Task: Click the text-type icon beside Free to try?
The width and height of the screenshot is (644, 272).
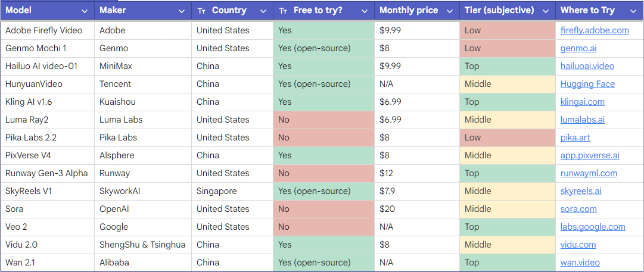Action: (x=283, y=11)
